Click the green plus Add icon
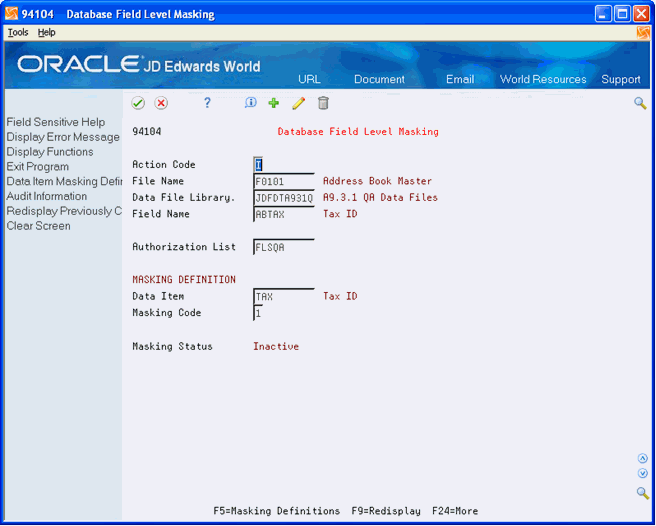Image resolution: width=656 pixels, height=526 pixels. click(274, 103)
